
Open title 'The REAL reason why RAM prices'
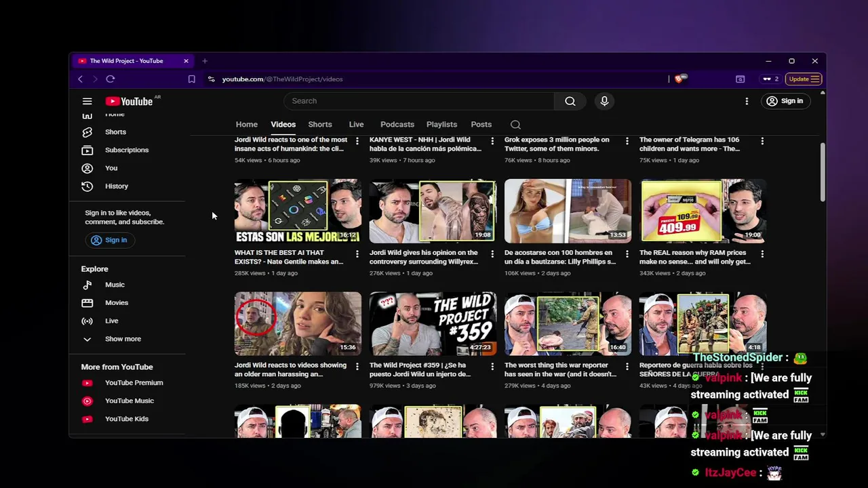[695, 257]
